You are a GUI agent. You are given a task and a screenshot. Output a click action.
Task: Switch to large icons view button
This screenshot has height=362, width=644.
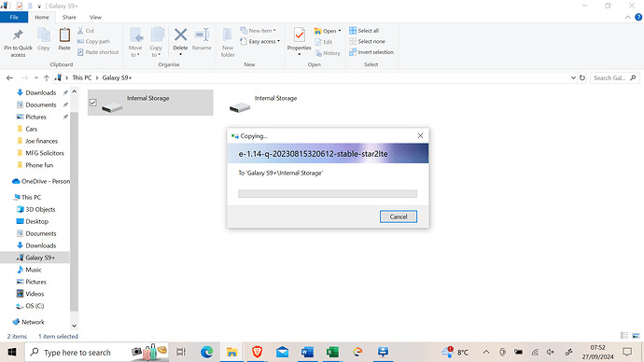636,336
